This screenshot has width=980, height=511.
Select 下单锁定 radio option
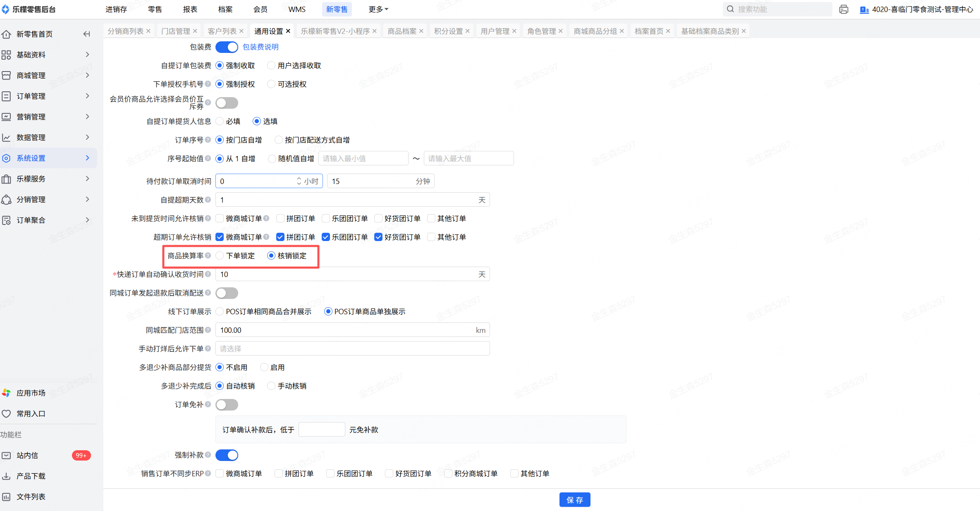click(220, 255)
